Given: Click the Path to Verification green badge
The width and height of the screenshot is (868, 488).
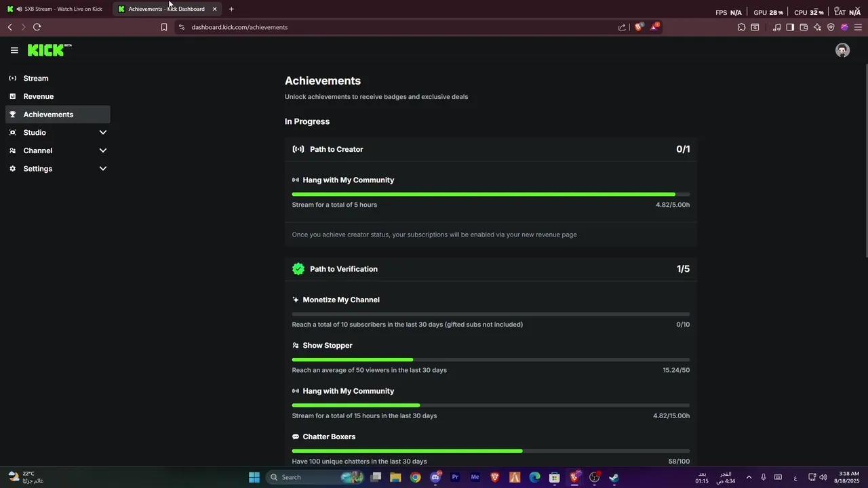Looking at the screenshot, I should [298, 269].
